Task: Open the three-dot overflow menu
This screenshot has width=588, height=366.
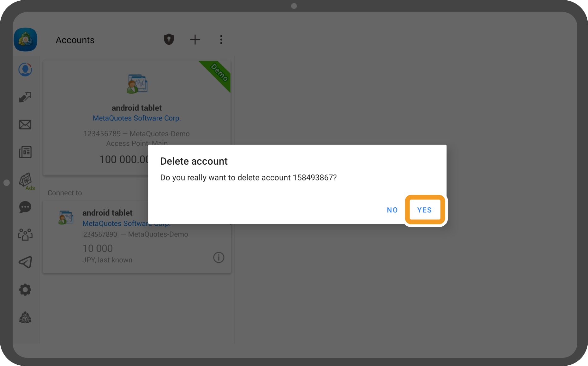Action: coord(221,40)
